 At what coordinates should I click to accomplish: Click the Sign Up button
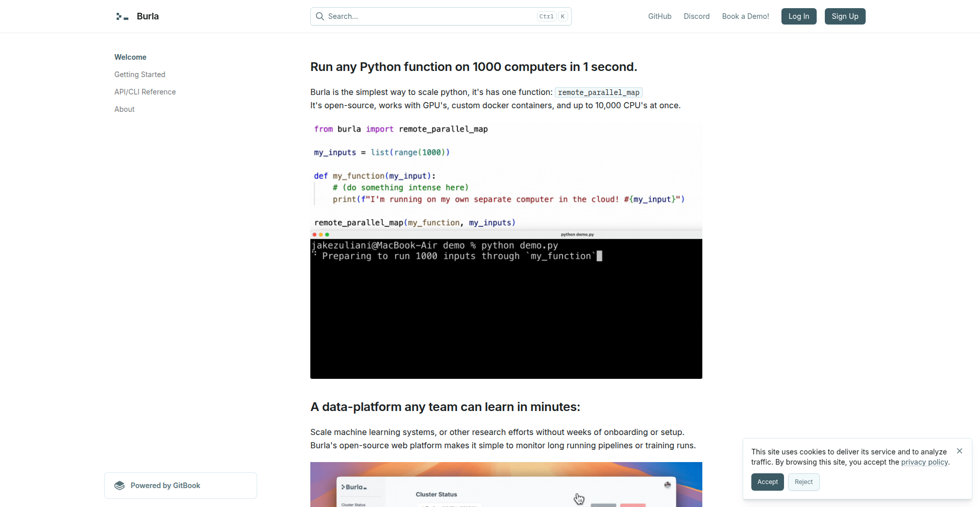pyautogui.click(x=845, y=16)
